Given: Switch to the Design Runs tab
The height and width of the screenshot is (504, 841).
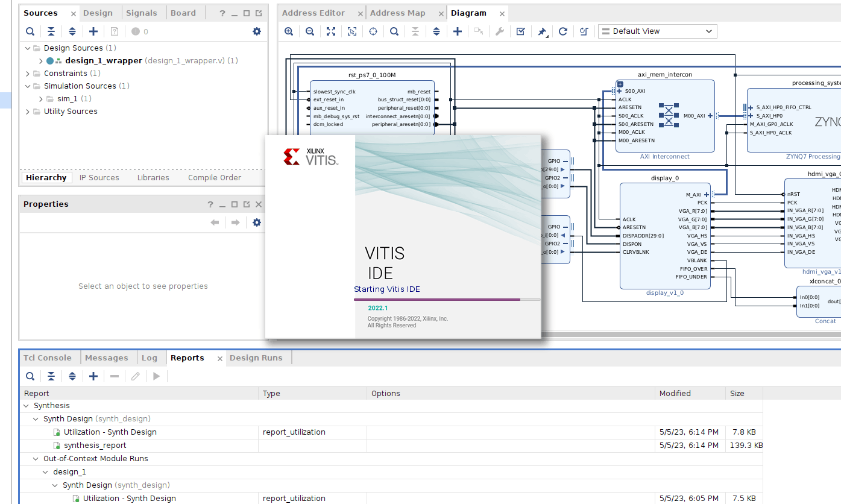Looking at the screenshot, I should tap(256, 358).
